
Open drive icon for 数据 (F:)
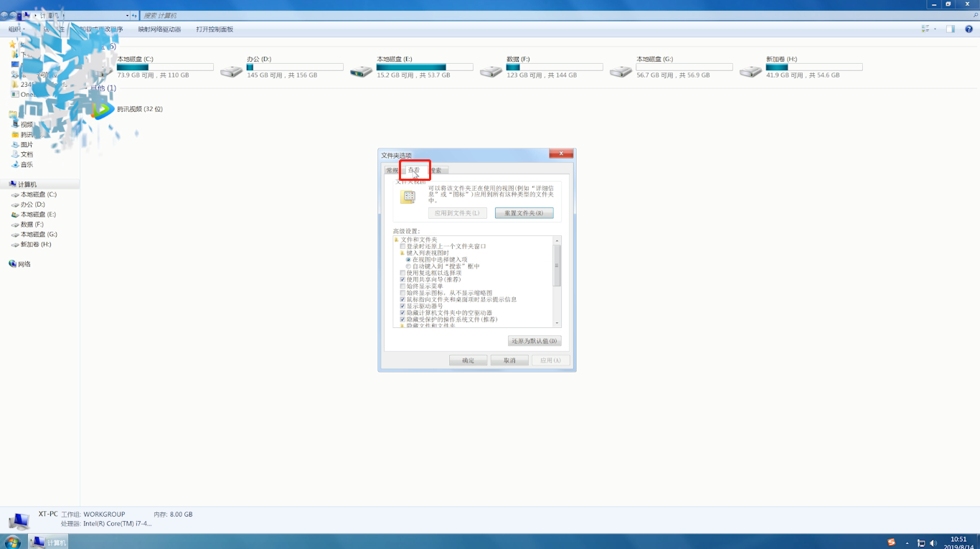point(491,71)
